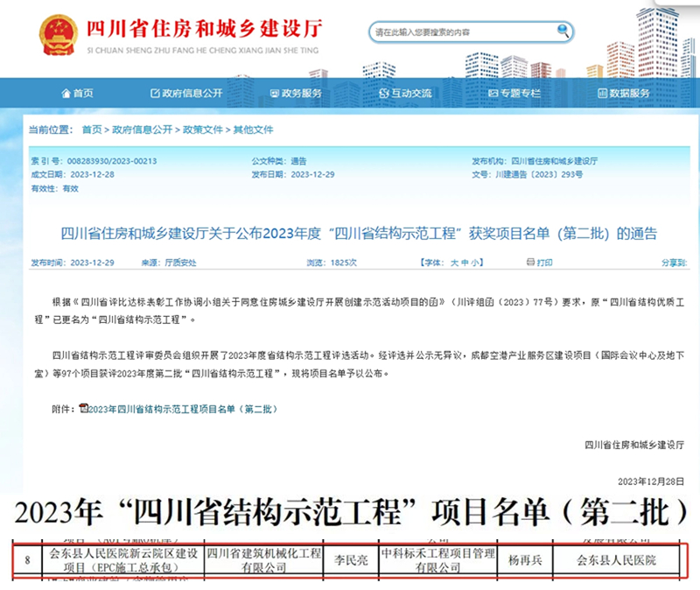Click the printer icon next to 打印
The image size is (700, 590).
click(x=529, y=262)
